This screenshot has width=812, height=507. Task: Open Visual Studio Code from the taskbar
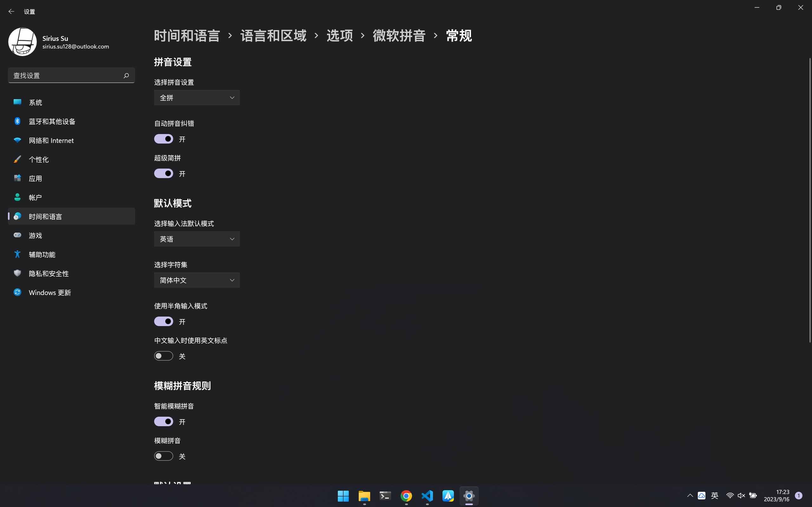click(x=427, y=496)
